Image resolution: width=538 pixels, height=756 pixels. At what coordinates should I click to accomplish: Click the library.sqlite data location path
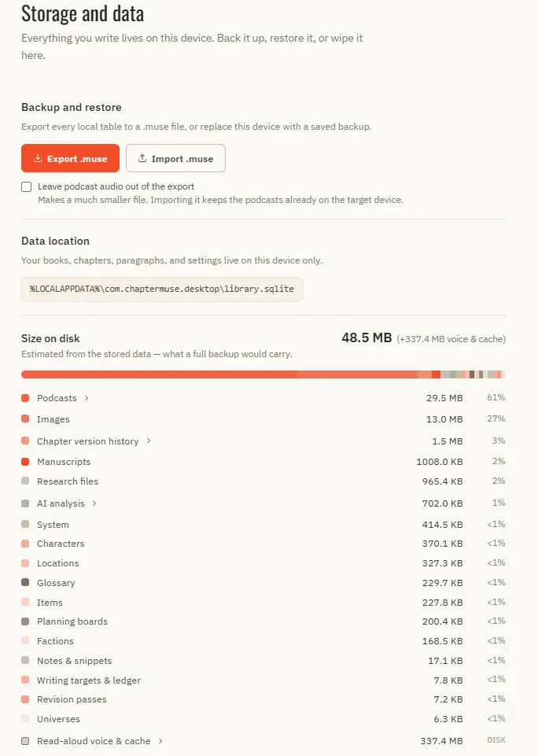(x=162, y=289)
